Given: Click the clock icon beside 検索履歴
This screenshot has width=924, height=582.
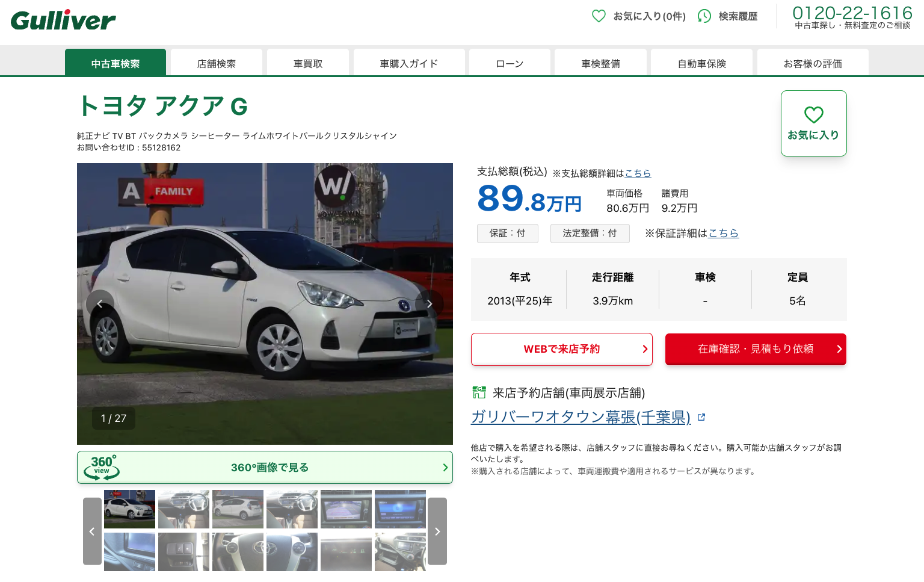Looking at the screenshot, I should click(704, 16).
